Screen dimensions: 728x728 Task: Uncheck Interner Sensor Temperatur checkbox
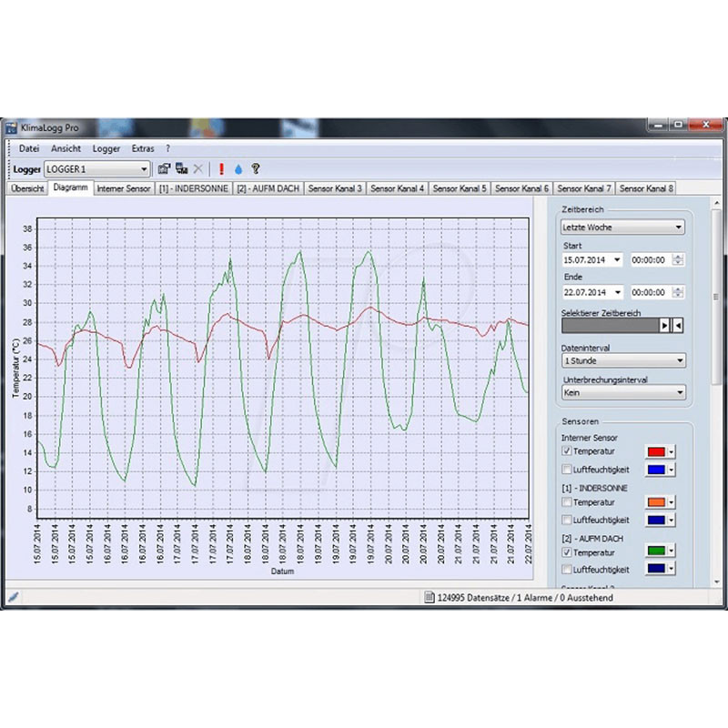tap(566, 450)
